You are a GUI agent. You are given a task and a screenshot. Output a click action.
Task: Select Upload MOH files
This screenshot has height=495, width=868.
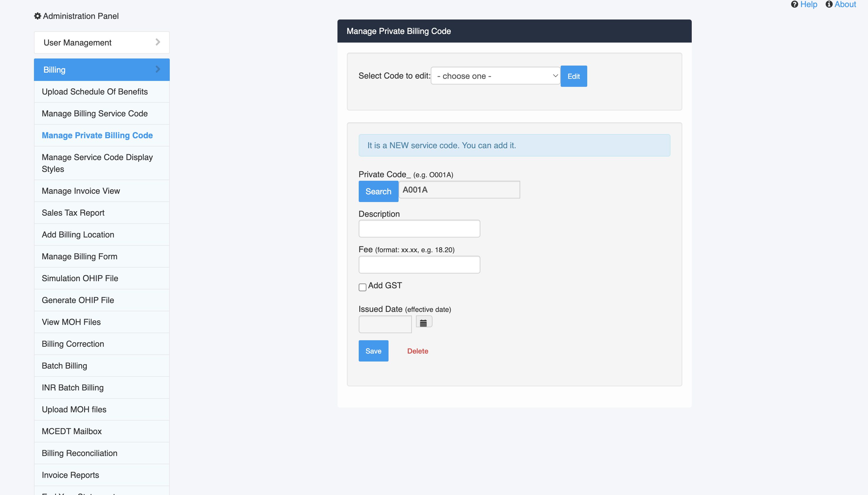[102, 409]
